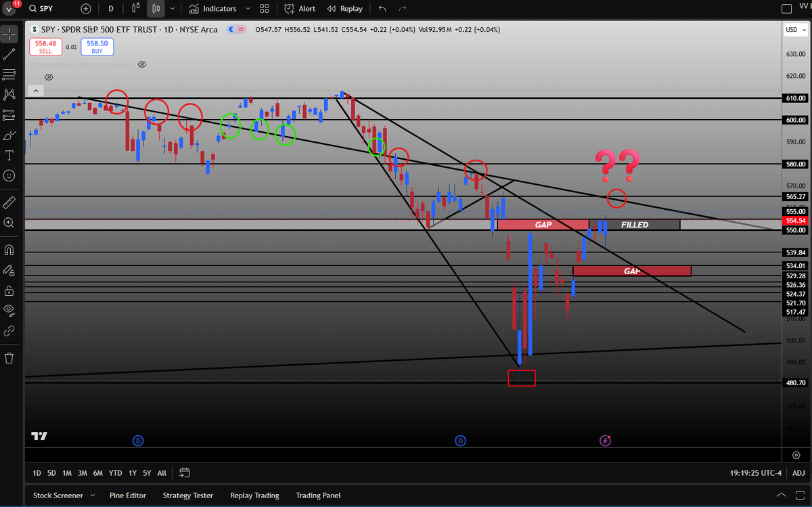Screen dimensions: 812x507
Task: Open the chart patterns tool
Action: (9, 94)
